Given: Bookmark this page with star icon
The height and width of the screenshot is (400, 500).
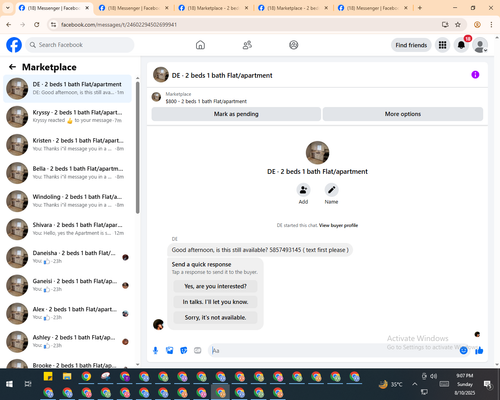Looking at the screenshot, I should (458, 24).
